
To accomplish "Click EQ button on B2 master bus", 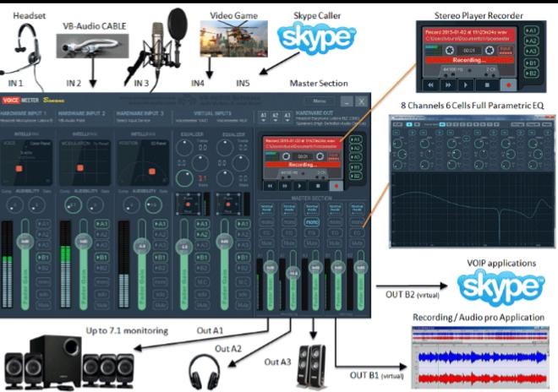I will coord(357,232).
